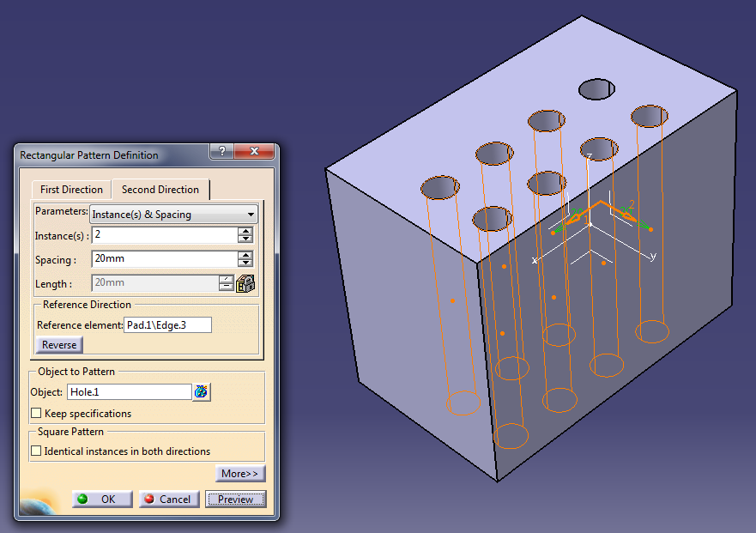
Task: Confirm the pattern with OK
Action: tap(102, 500)
